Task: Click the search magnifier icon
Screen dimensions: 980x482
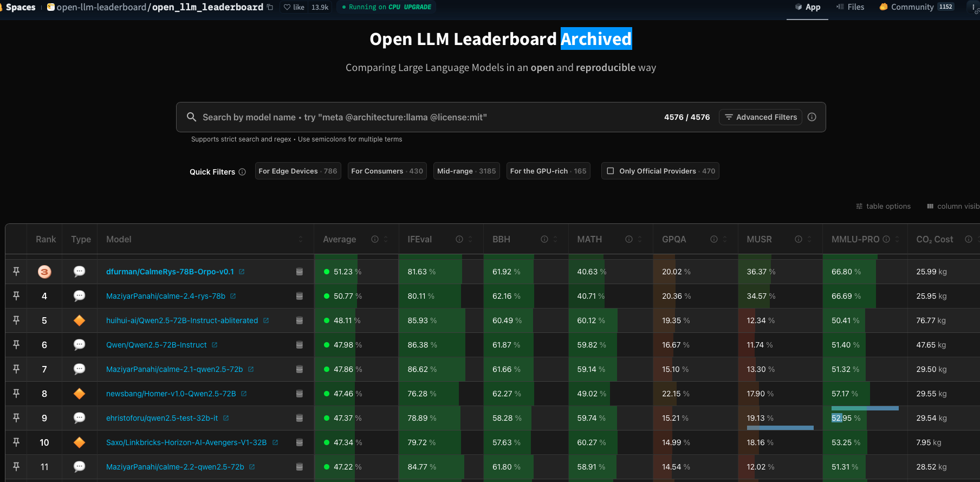Action: coord(191,117)
